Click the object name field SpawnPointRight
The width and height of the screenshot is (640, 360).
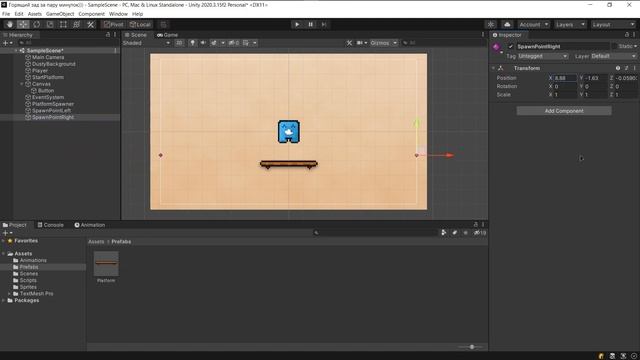point(563,47)
